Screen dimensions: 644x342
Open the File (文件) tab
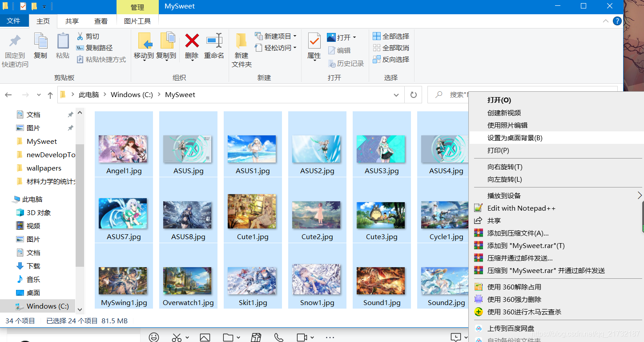pyautogui.click(x=14, y=21)
